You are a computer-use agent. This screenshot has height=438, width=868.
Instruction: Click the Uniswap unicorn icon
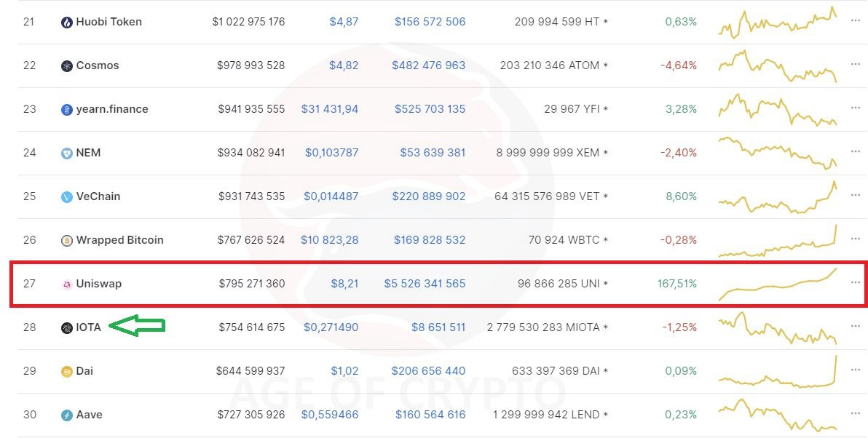pos(66,284)
